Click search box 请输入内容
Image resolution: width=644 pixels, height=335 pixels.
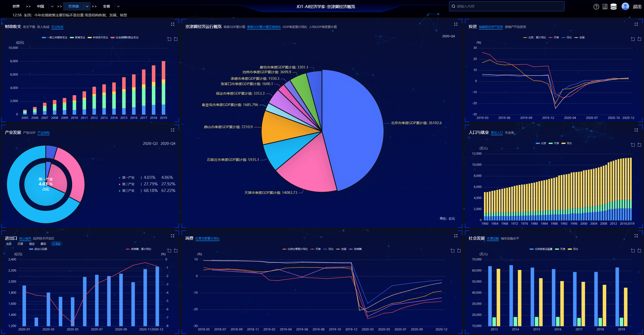tap(507, 6)
